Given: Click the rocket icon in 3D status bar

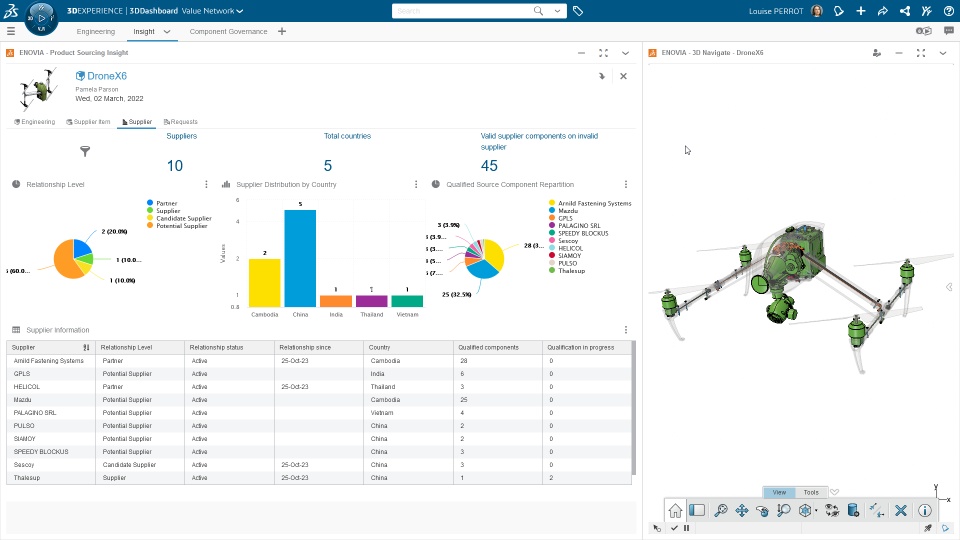Looking at the screenshot, I should tap(928, 528).
